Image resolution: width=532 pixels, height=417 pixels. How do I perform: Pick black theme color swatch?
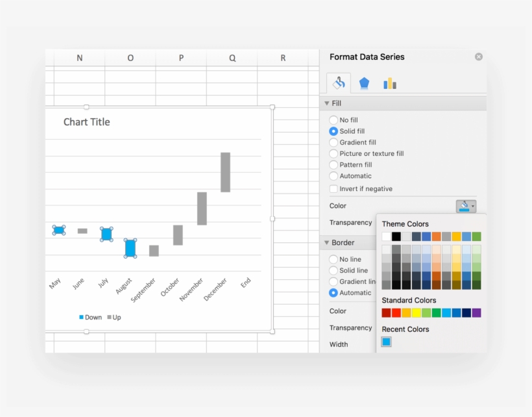(396, 236)
